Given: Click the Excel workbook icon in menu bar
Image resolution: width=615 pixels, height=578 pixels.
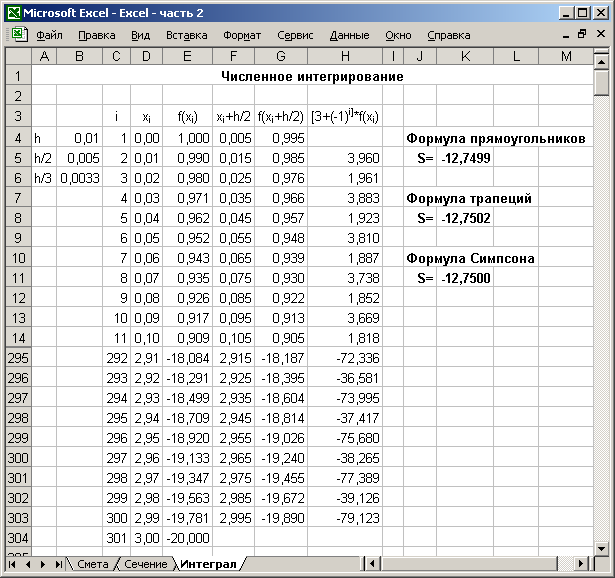Looking at the screenshot, I should point(20,35).
